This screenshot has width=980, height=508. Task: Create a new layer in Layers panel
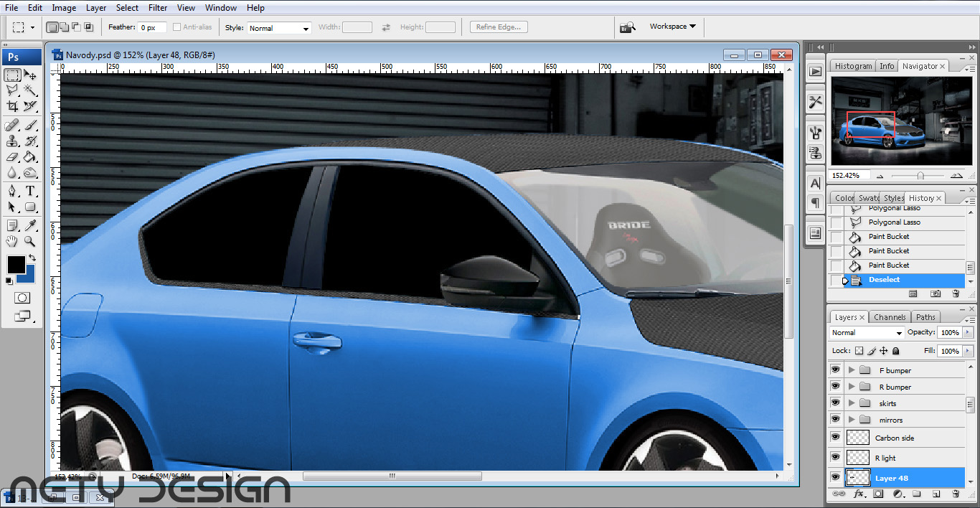pyautogui.click(x=936, y=494)
